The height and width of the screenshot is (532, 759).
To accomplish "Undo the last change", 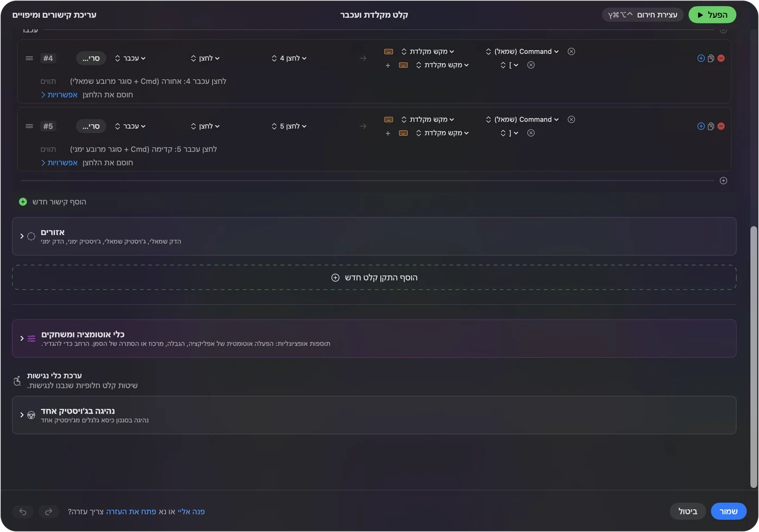I will point(23,511).
